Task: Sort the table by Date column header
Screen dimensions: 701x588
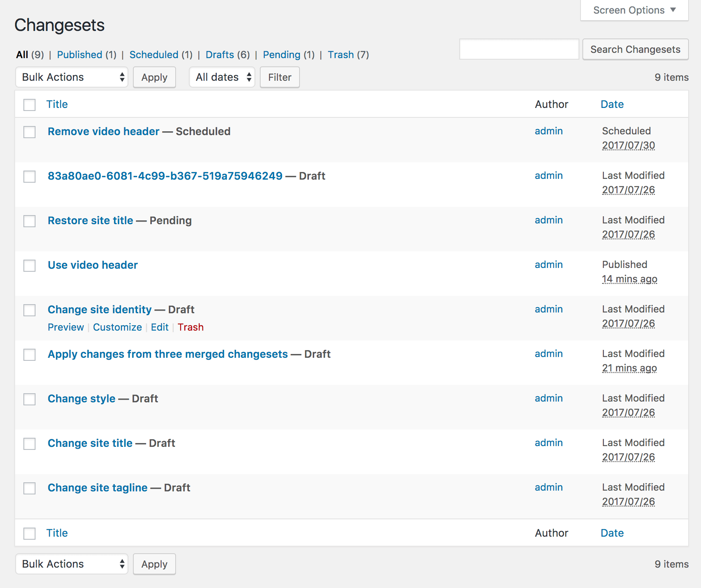Action: pyautogui.click(x=612, y=104)
